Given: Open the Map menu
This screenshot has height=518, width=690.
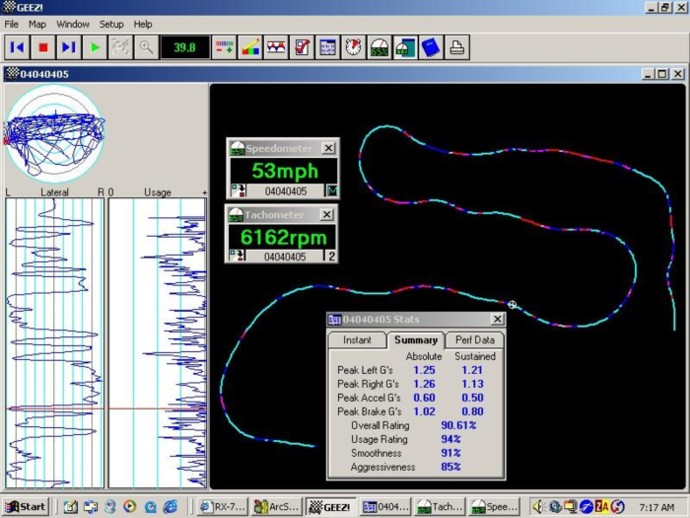Looking at the screenshot, I should click(x=37, y=23).
